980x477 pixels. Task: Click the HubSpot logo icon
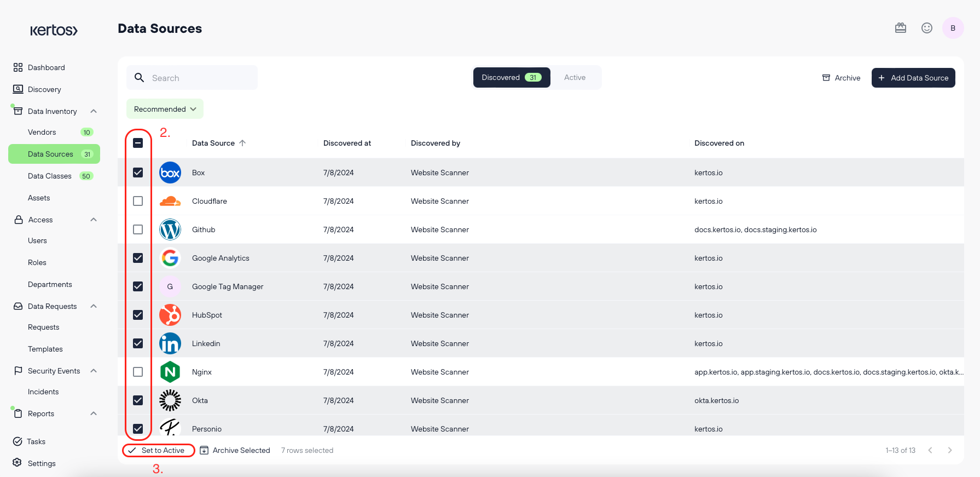(x=170, y=315)
